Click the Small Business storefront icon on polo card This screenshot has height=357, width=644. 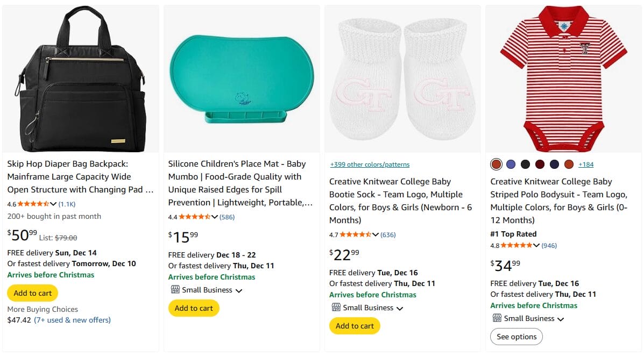[x=497, y=318]
